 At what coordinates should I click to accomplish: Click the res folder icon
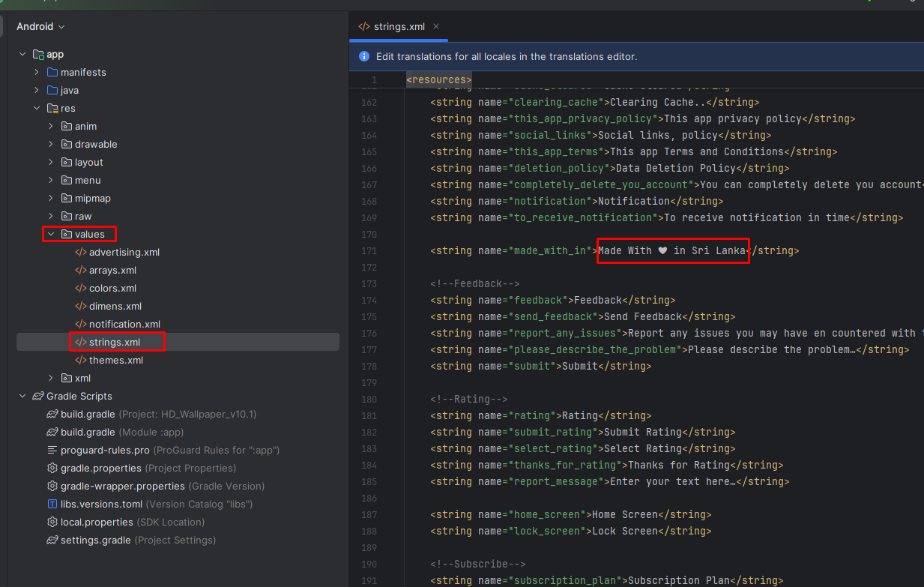pos(52,109)
